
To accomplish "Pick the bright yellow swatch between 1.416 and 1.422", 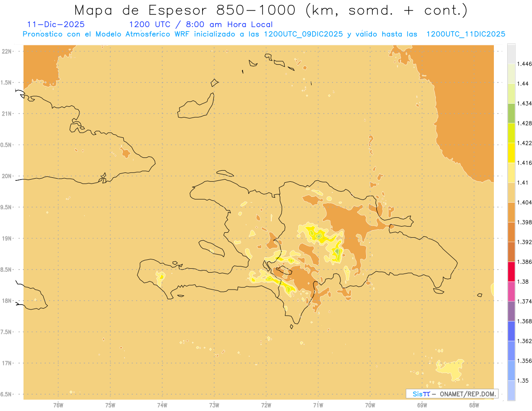I will tap(511, 153).
